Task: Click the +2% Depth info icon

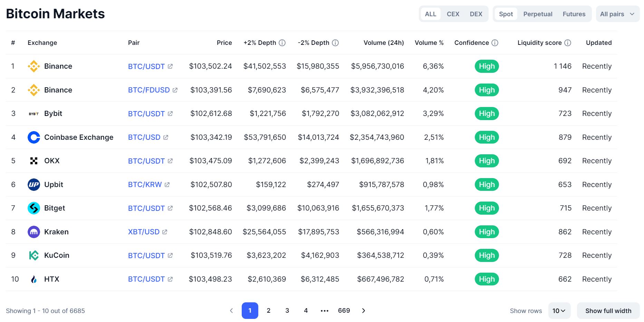Action: (x=282, y=43)
